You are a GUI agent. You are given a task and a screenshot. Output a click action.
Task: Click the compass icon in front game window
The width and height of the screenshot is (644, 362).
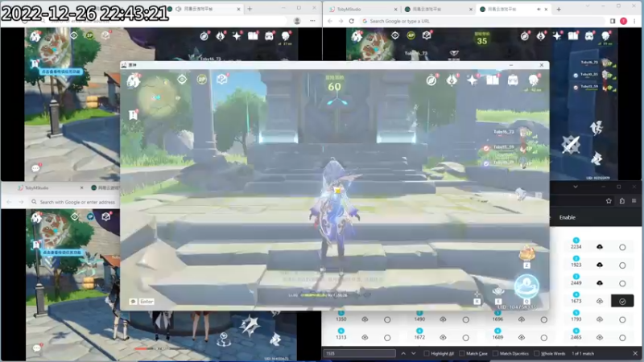point(431,80)
